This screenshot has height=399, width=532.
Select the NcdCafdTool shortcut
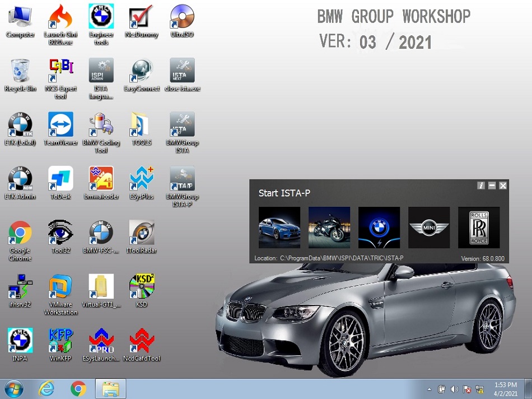point(142,345)
